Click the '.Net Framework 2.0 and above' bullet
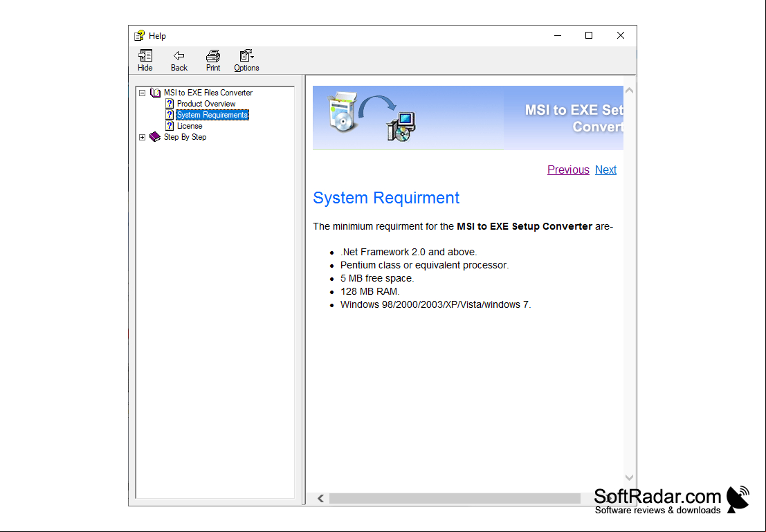This screenshot has height=532, width=766. pyautogui.click(x=408, y=252)
